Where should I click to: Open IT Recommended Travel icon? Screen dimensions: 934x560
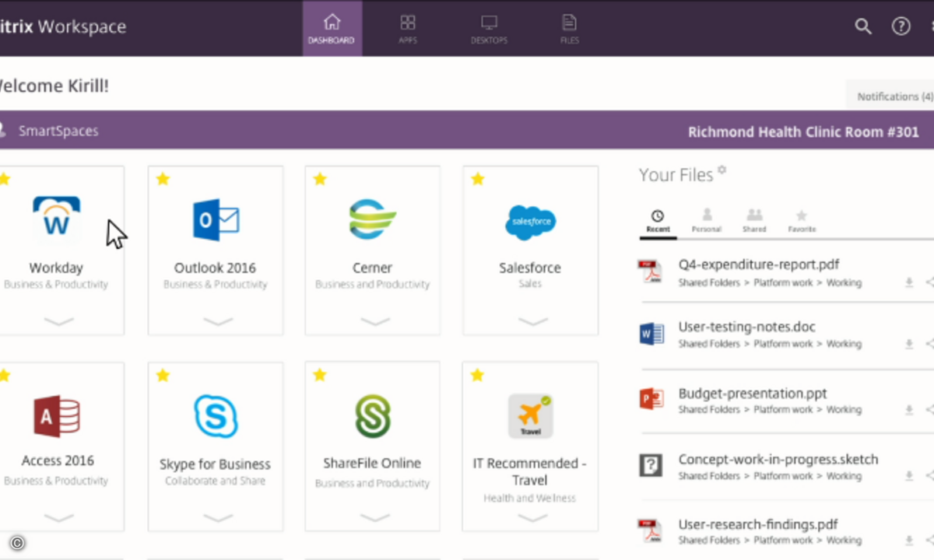(530, 416)
